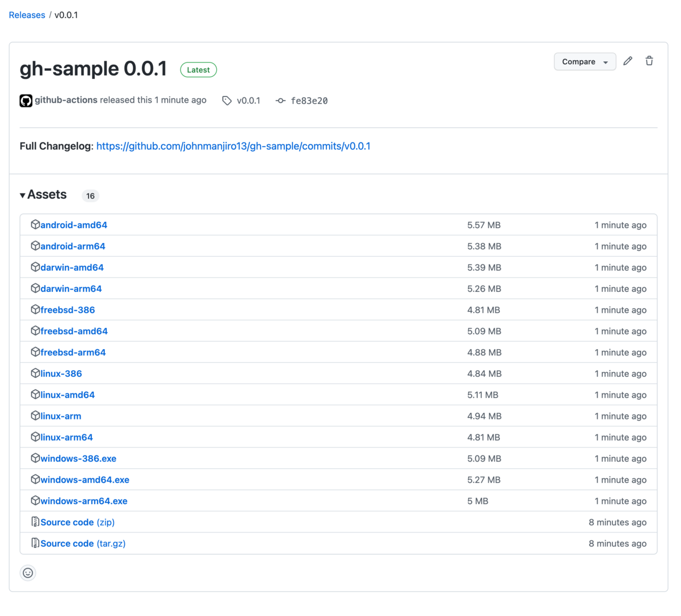Screen dimensions: 681x616
Task: Click zip file icon next to Source code (tar.gz)
Action: click(35, 543)
